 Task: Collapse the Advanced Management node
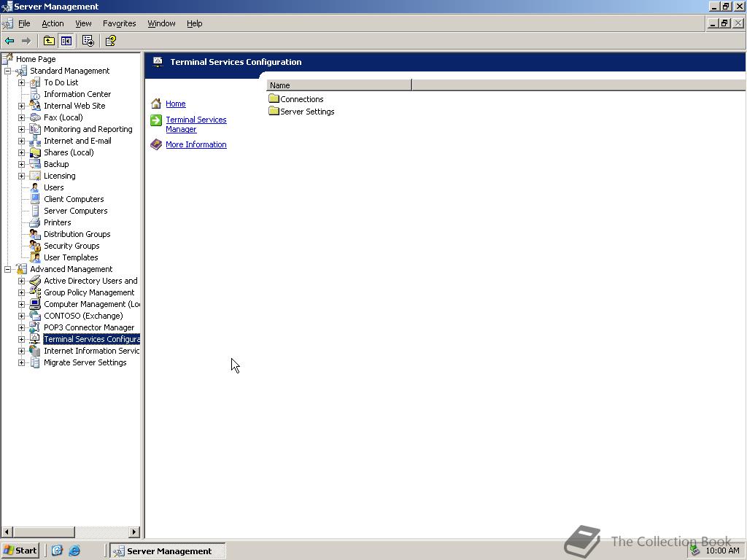tap(7, 270)
